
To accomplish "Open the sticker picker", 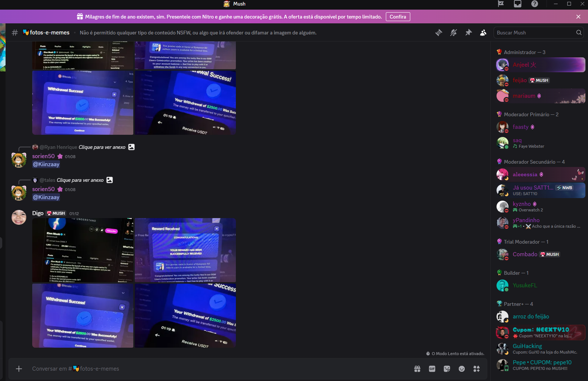I will 447,369.
